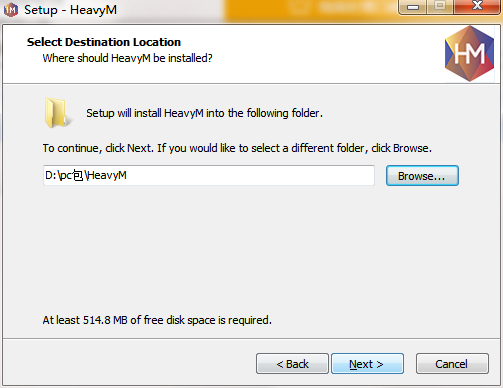Image resolution: width=503 pixels, height=388 pixels.
Task: Click the "Setup - HeavyM" title bar text
Action: 70,10
